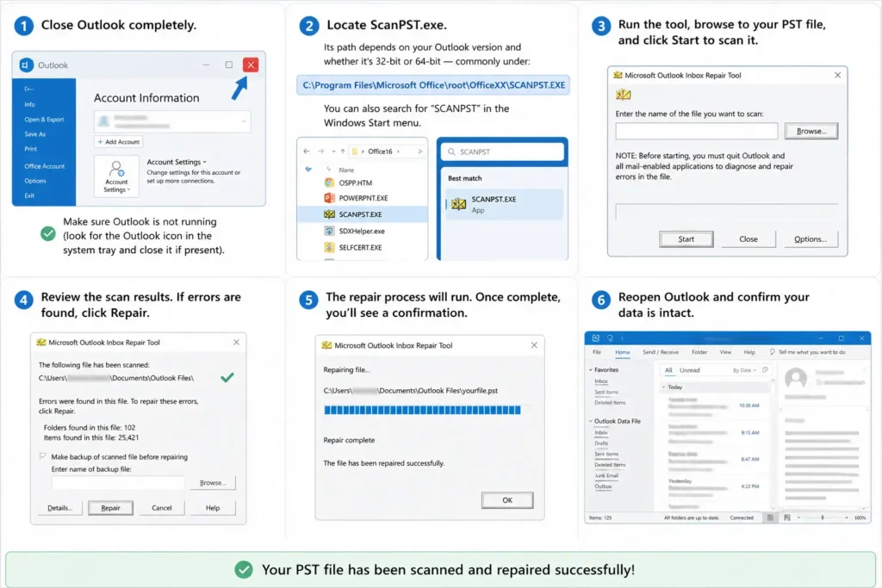Viewport: 882px width, 588px height.
Task: Choose Save As in Outlook sidebar
Action: pos(34,134)
